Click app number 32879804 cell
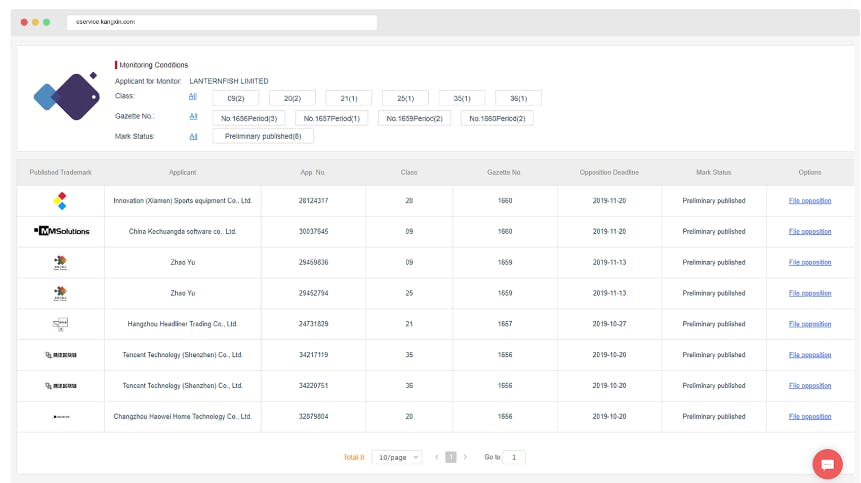 click(314, 417)
